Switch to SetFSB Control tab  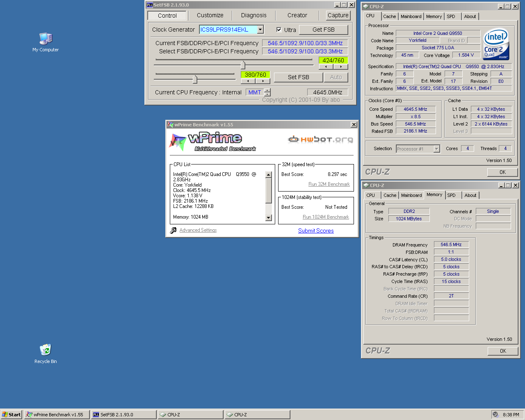(x=167, y=16)
